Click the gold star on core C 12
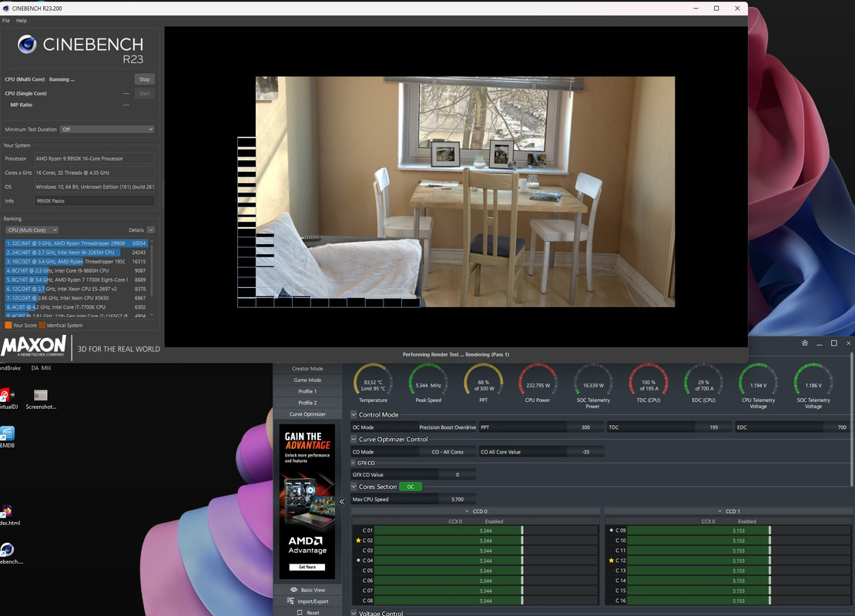The image size is (855, 616). pos(612,561)
